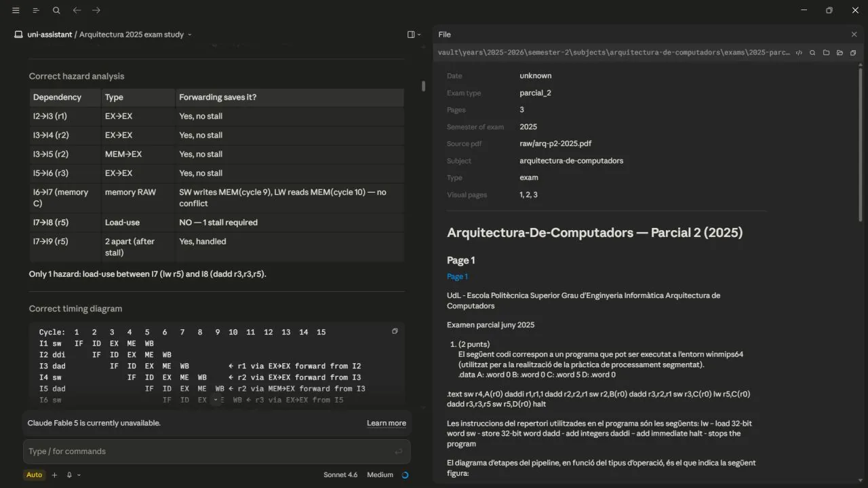Activate the microphone voice input
The image size is (868, 488).
pyautogui.click(x=69, y=475)
